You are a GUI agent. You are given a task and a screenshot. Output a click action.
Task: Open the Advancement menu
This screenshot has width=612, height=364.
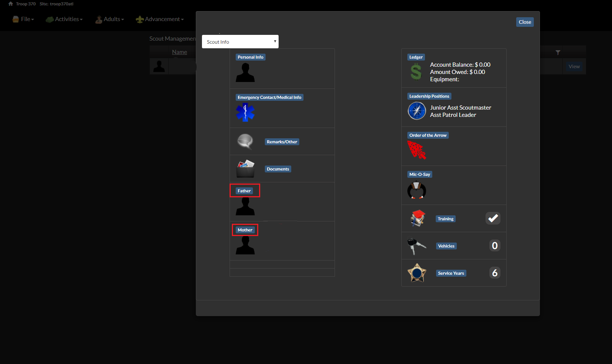pyautogui.click(x=160, y=19)
